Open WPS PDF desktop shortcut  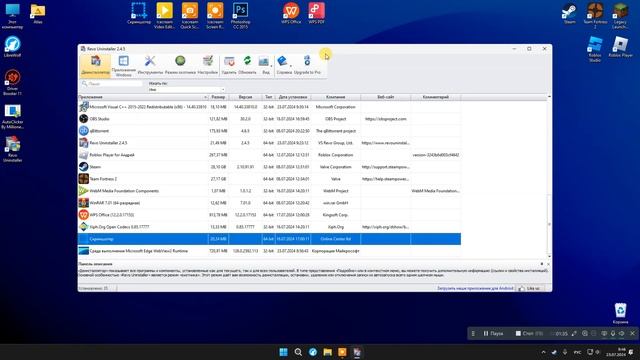316,13
